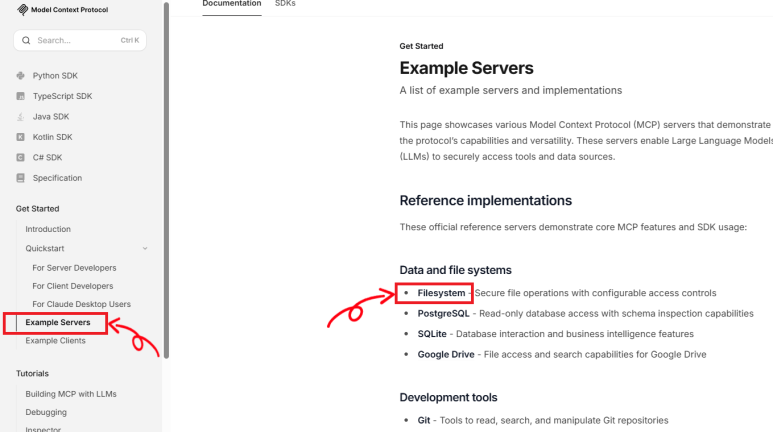Open Kotlin SDK in sidebar
This screenshot has height=432, width=773.
tap(52, 137)
